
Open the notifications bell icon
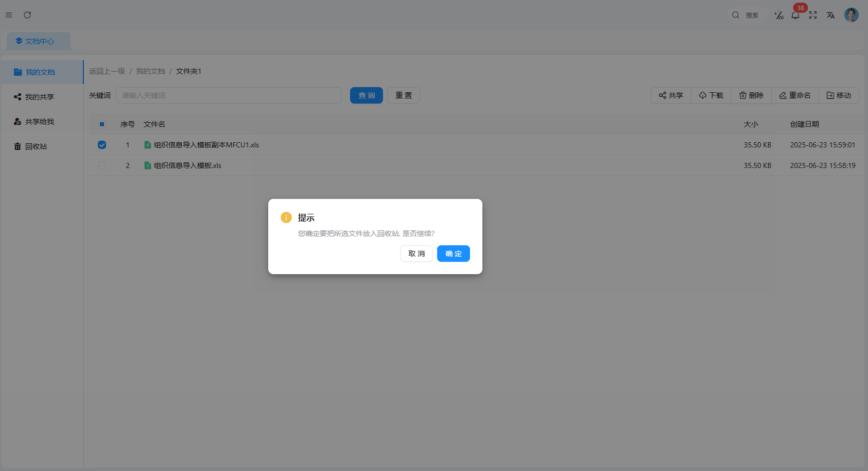pos(795,15)
